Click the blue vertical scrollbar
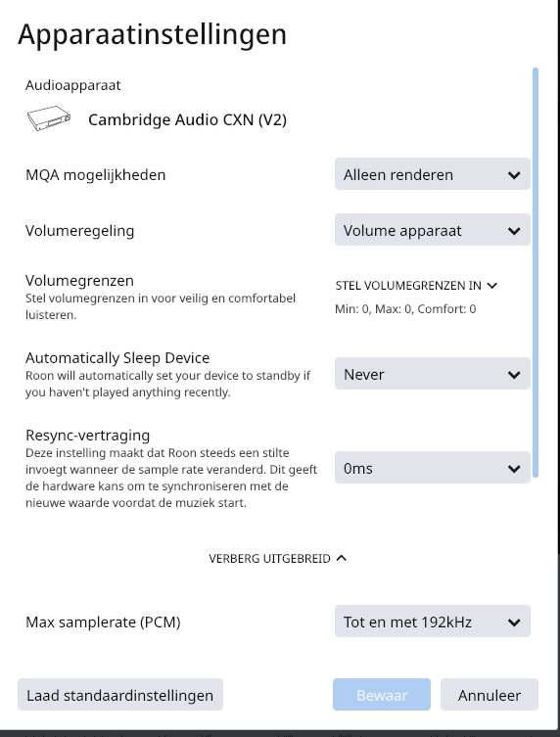 [536, 273]
